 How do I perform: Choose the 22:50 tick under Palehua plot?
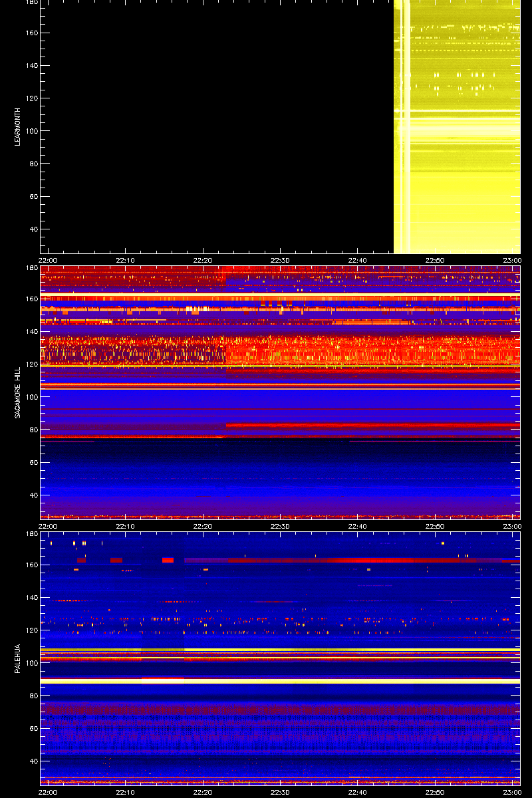click(x=435, y=792)
